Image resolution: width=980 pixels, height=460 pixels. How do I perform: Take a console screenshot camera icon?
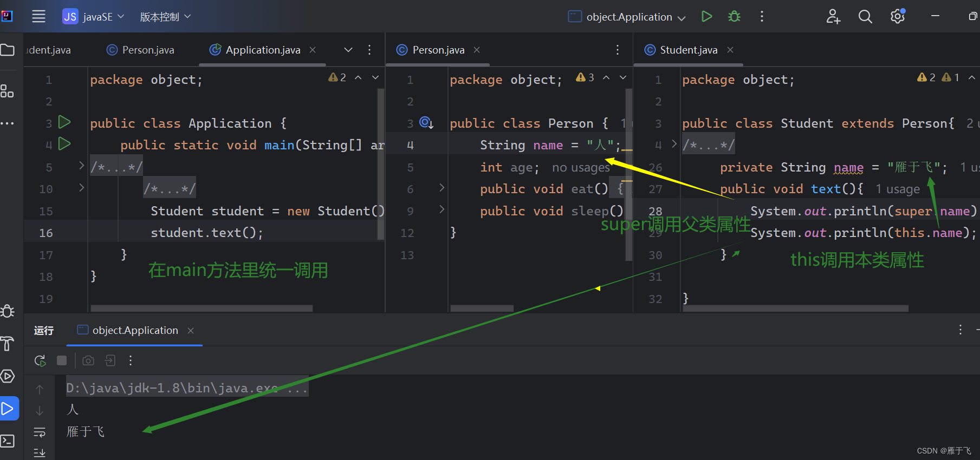88,360
